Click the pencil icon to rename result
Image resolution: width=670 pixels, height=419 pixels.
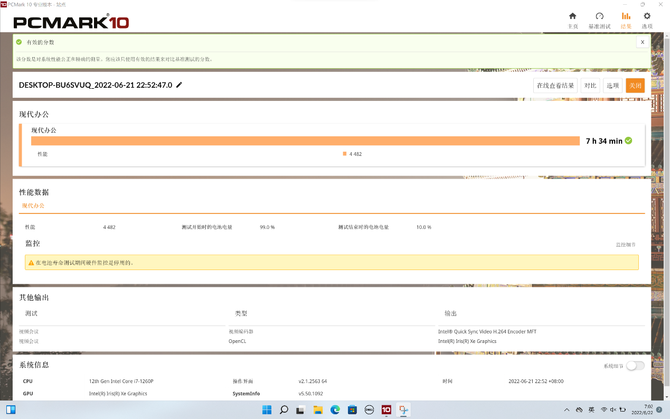[x=180, y=86]
